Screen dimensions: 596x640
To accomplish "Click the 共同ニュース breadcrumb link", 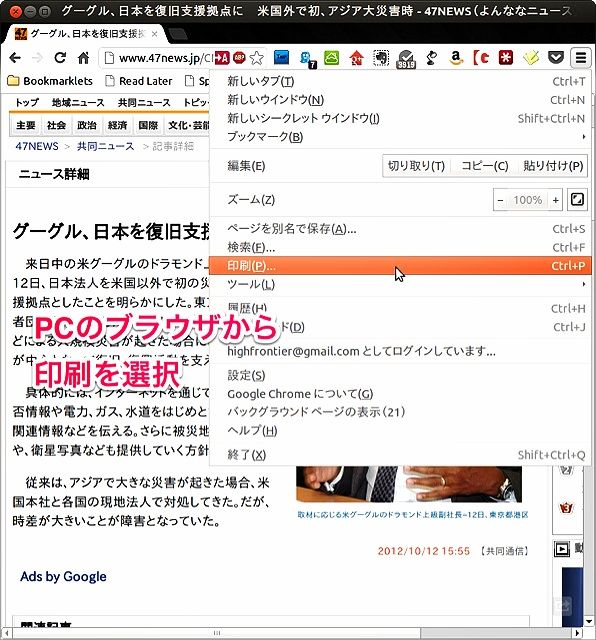I will [105, 146].
